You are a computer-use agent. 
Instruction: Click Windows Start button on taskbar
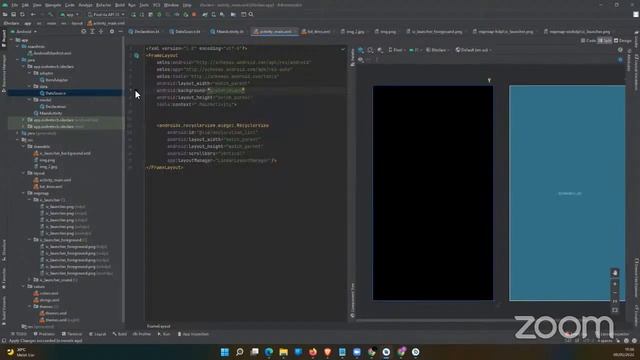click(224, 352)
